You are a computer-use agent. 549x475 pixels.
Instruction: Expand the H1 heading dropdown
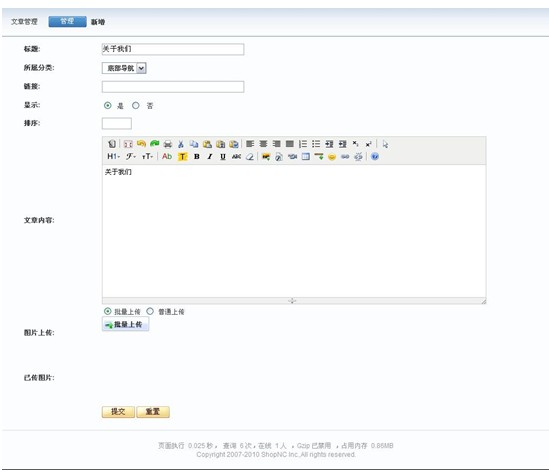pos(113,156)
